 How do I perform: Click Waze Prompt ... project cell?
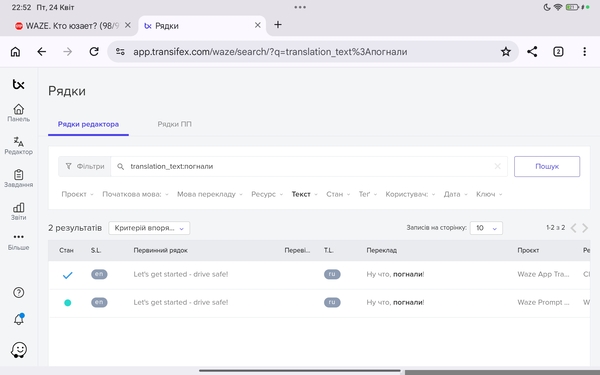pos(543,302)
